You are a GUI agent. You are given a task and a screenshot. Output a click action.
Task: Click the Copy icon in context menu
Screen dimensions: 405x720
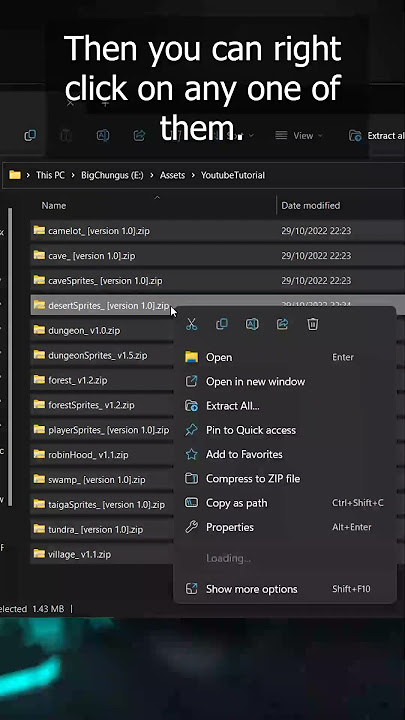(222, 324)
